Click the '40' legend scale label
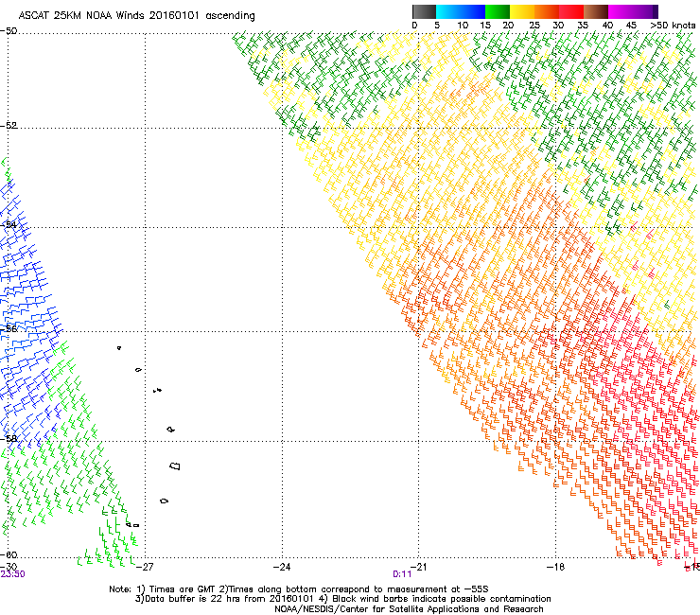 (x=607, y=26)
